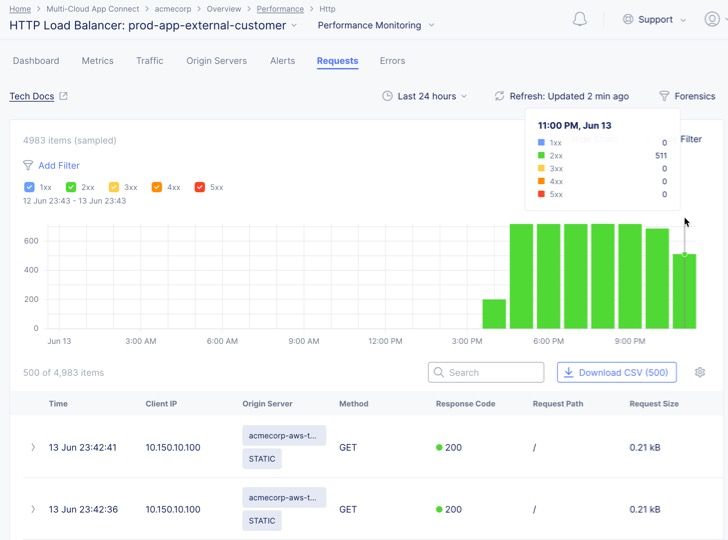Open the Last 24 hours time dropdown
Screen dimensions: 728x540
tap(426, 96)
